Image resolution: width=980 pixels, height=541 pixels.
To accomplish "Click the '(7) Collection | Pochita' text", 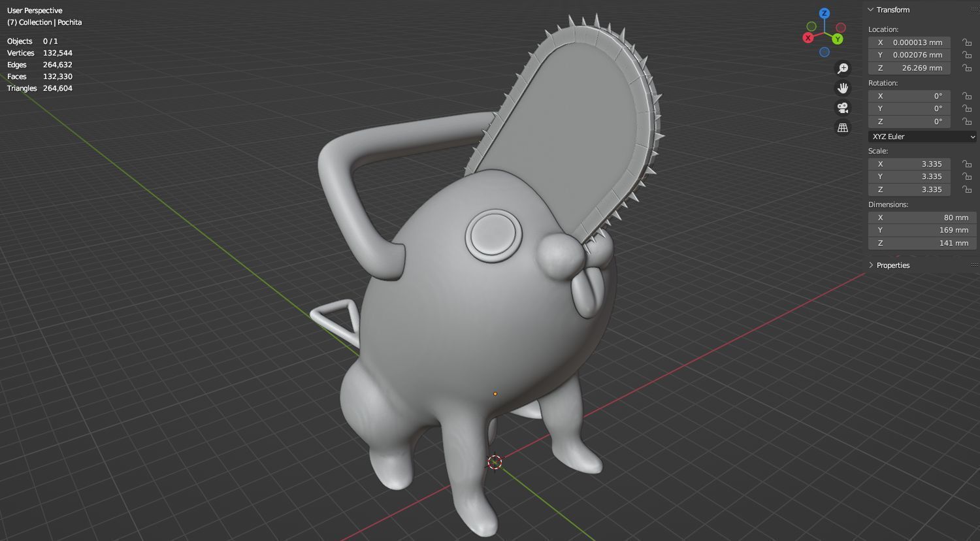I will (44, 22).
